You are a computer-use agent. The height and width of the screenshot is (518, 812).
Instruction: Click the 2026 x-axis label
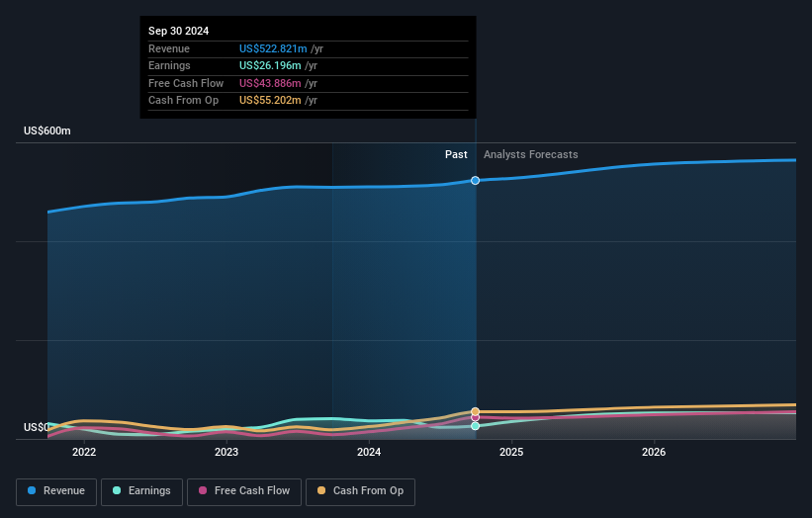tap(654, 452)
